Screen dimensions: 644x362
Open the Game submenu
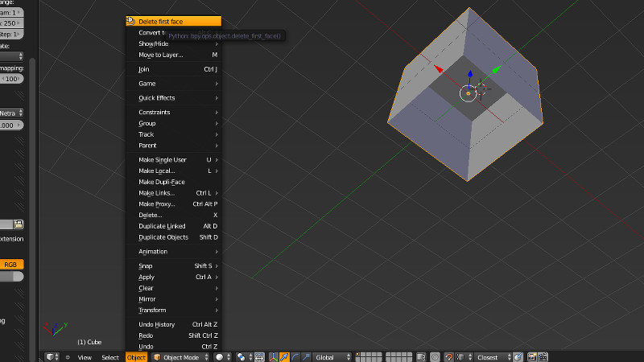(173, 84)
